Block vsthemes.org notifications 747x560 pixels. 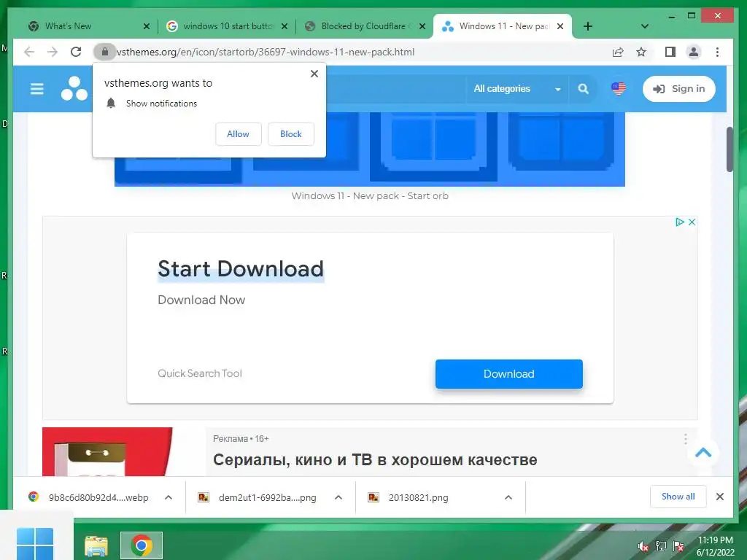[x=290, y=134]
